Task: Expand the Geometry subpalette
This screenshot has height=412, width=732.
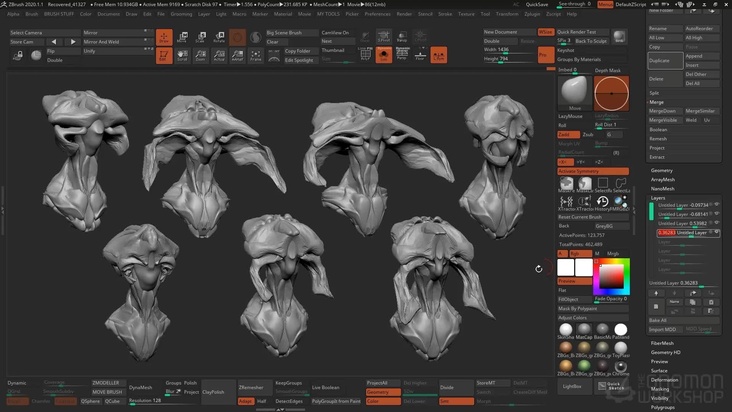Action: tap(662, 170)
